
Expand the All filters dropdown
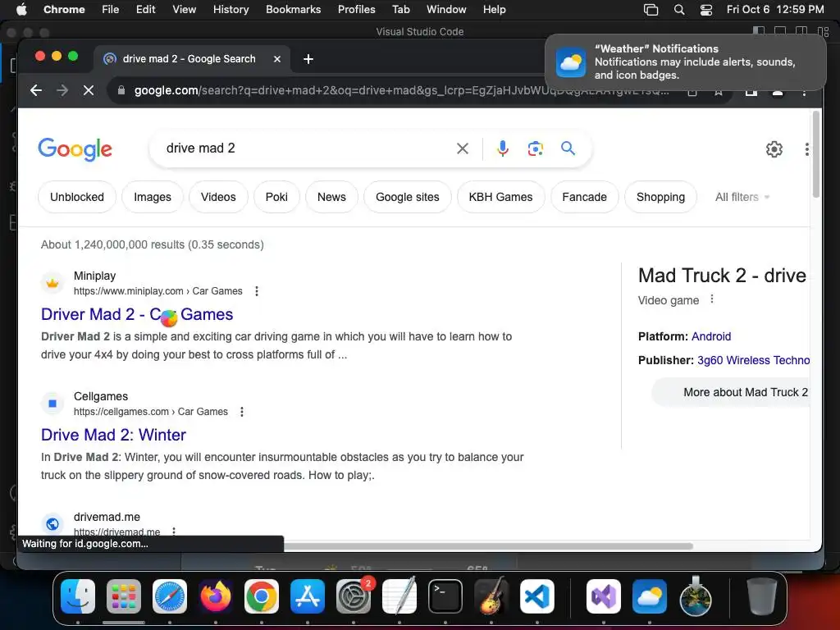point(742,197)
